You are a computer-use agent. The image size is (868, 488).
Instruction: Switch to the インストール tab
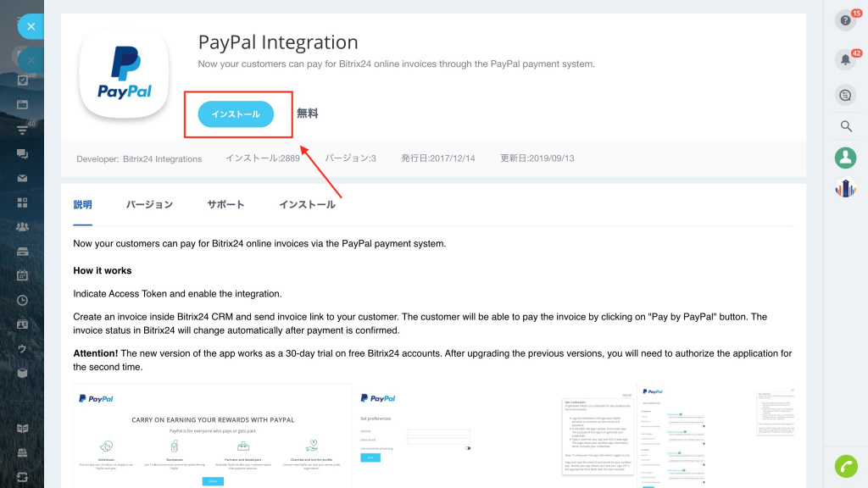(x=307, y=205)
